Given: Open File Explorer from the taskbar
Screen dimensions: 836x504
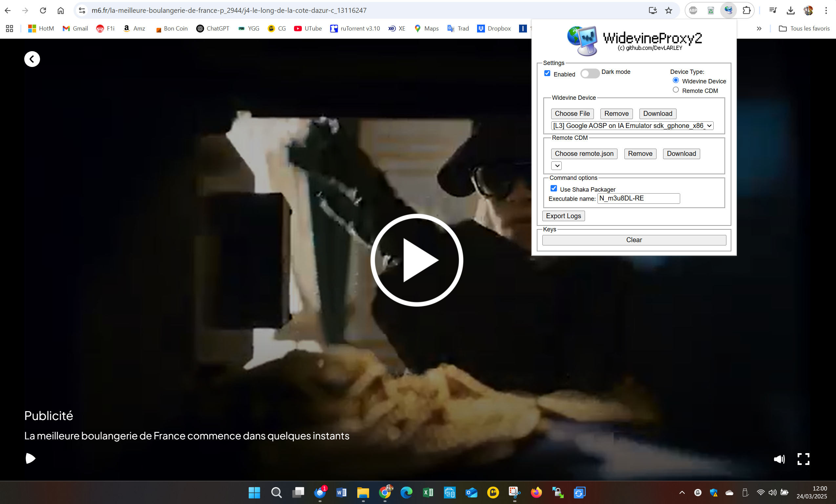Looking at the screenshot, I should point(363,493).
